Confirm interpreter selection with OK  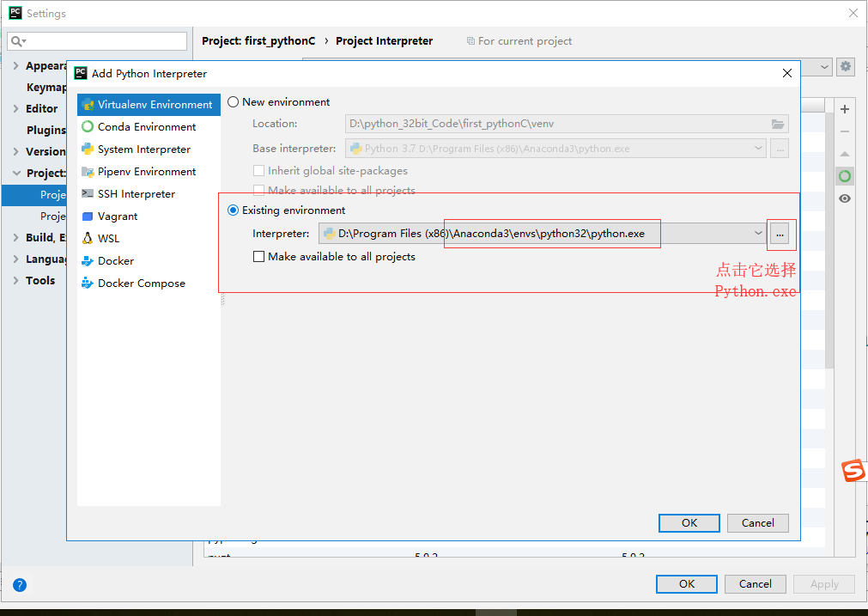pyautogui.click(x=689, y=522)
